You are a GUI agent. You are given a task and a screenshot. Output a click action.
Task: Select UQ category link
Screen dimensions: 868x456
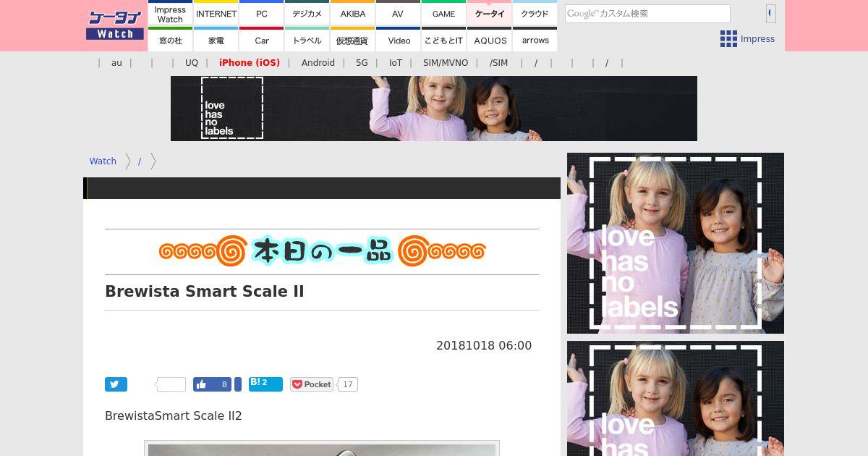click(192, 63)
